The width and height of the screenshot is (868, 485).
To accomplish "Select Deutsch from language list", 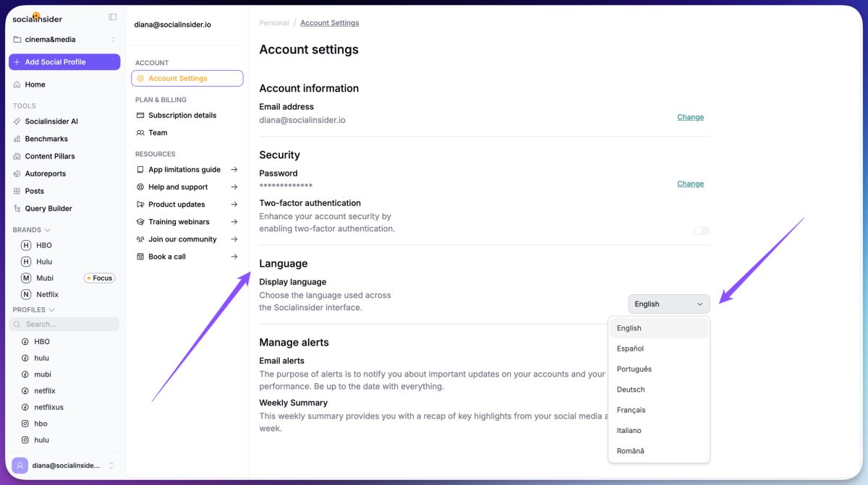I will tap(659, 390).
